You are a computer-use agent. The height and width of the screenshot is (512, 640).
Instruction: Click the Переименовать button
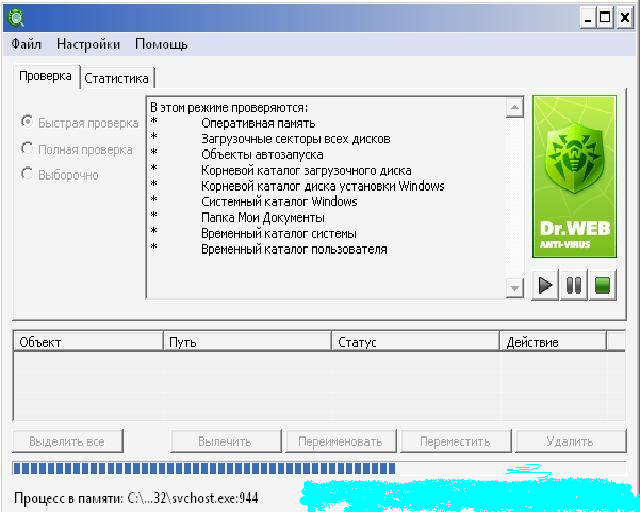[340, 441]
